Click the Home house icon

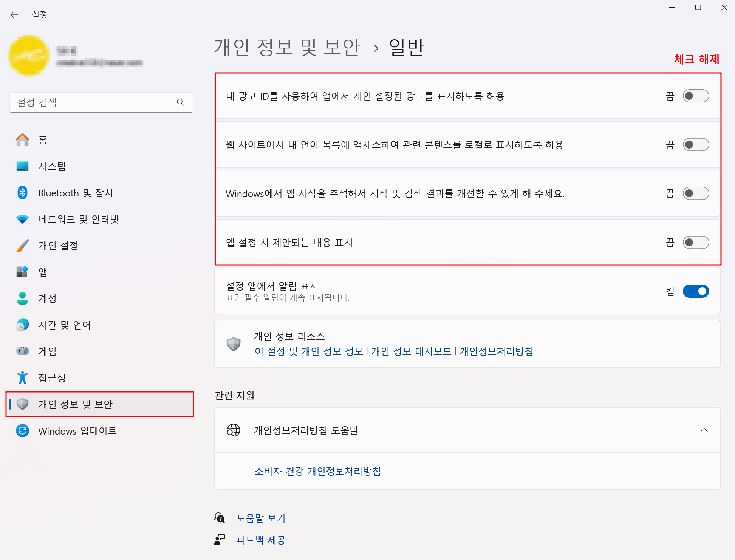tap(22, 140)
